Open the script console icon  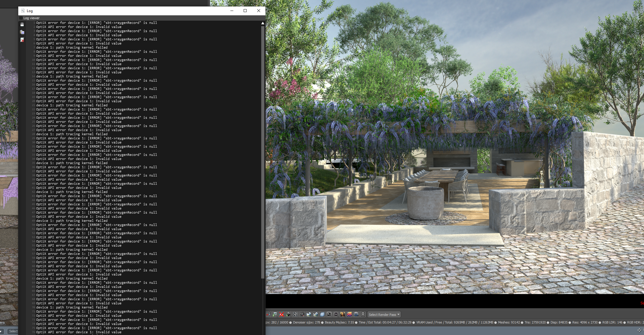pyautogui.click(x=329, y=314)
